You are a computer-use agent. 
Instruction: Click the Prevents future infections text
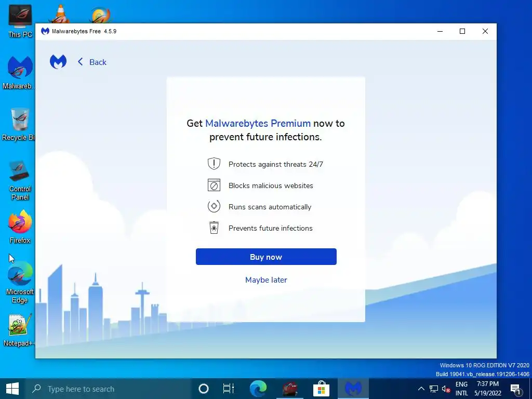[270, 229]
